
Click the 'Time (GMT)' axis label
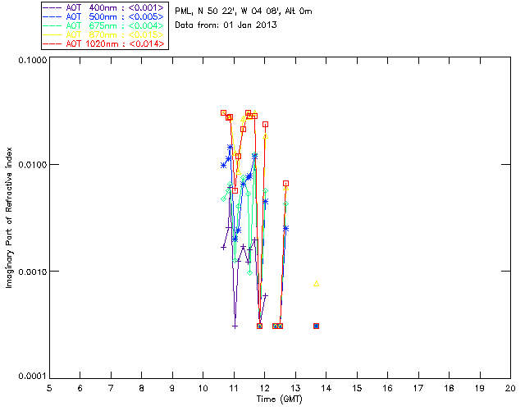pyautogui.click(x=280, y=399)
